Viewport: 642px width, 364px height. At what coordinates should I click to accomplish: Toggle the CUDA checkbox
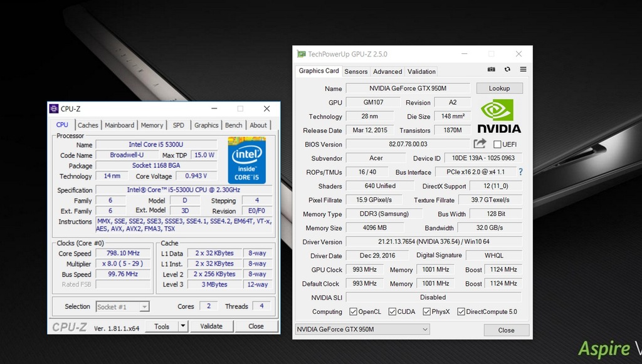pyautogui.click(x=392, y=311)
